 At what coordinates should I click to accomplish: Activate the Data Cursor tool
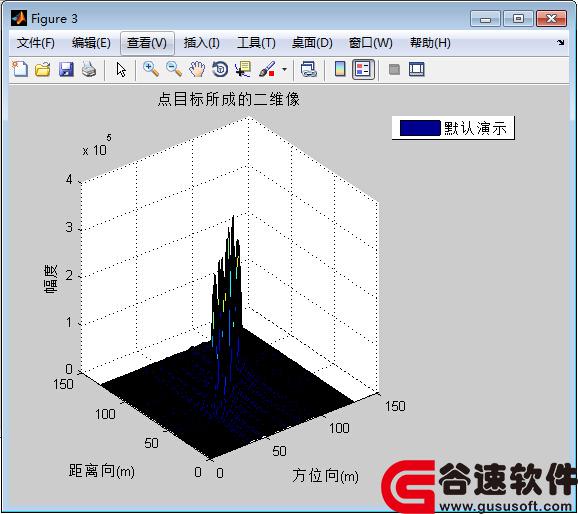pos(243,69)
